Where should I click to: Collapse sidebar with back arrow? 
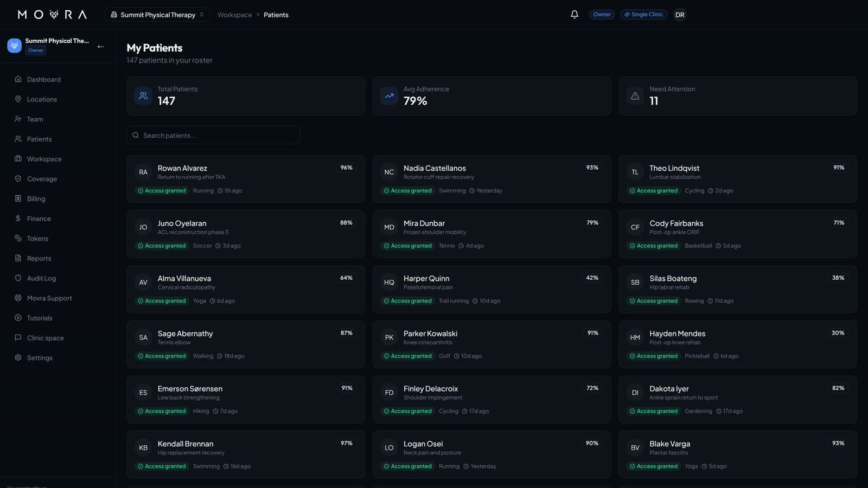click(x=101, y=47)
